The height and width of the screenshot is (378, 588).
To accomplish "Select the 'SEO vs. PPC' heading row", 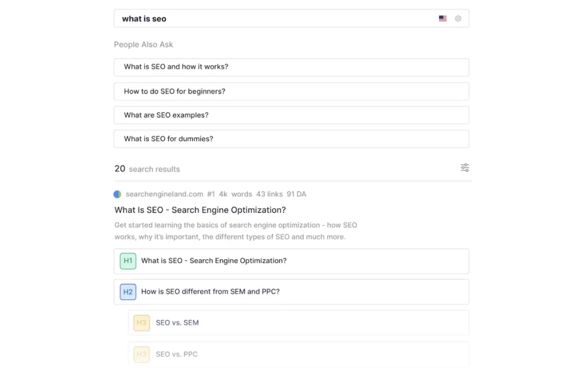I will [x=177, y=354].
